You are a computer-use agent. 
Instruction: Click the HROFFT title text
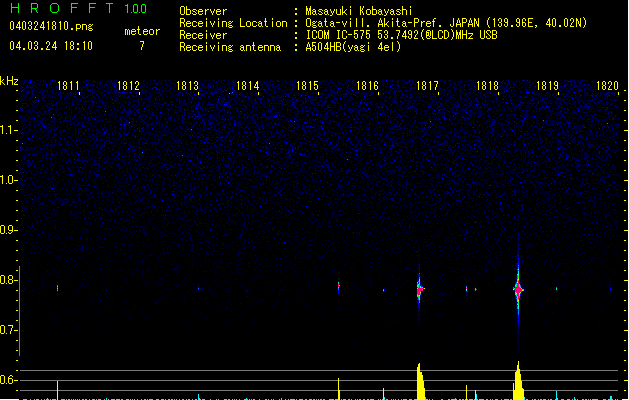(60, 9)
